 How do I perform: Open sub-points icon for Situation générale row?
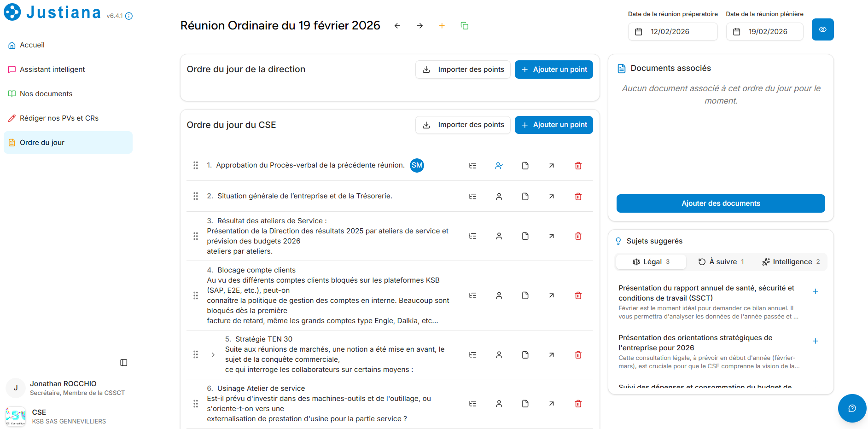[x=473, y=197]
